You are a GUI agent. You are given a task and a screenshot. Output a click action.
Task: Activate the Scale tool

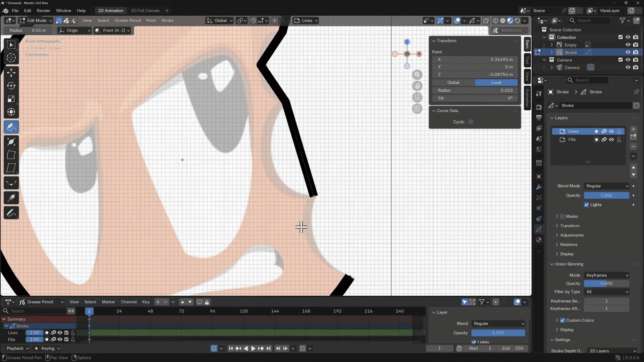11,99
